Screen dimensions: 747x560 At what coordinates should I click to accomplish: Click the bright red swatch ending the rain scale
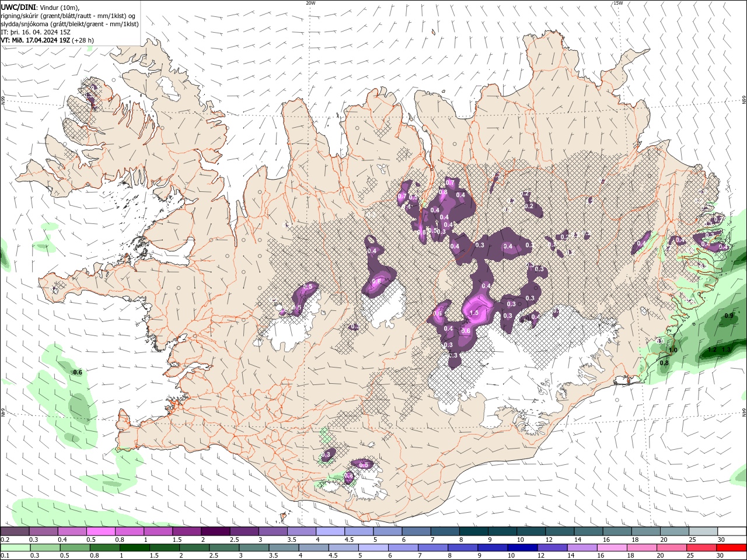pos(731,548)
